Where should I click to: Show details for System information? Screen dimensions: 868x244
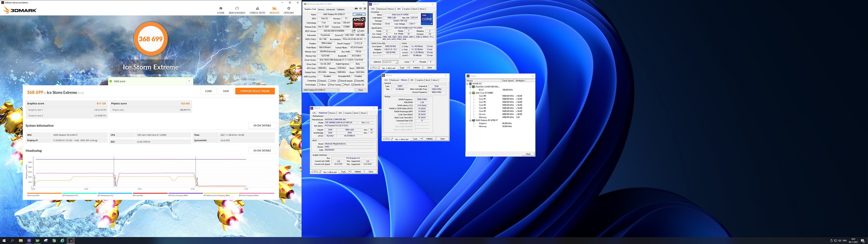click(262, 125)
